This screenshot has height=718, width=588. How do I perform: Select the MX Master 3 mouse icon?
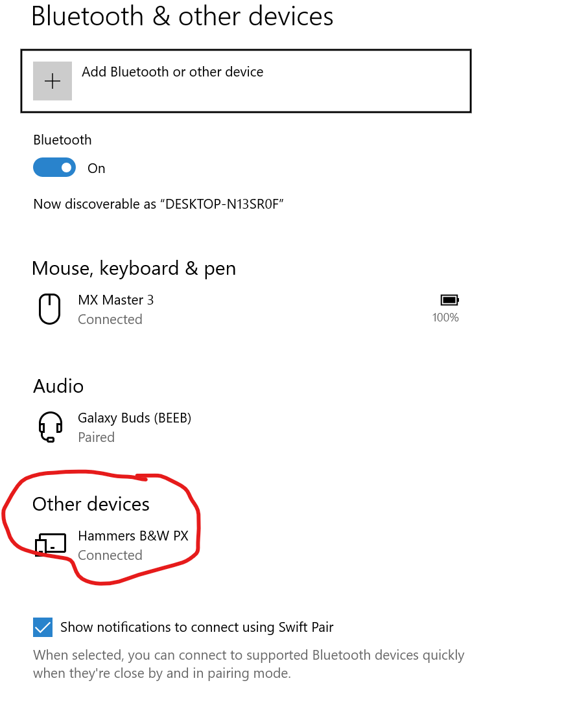click(x=49, y=309)
